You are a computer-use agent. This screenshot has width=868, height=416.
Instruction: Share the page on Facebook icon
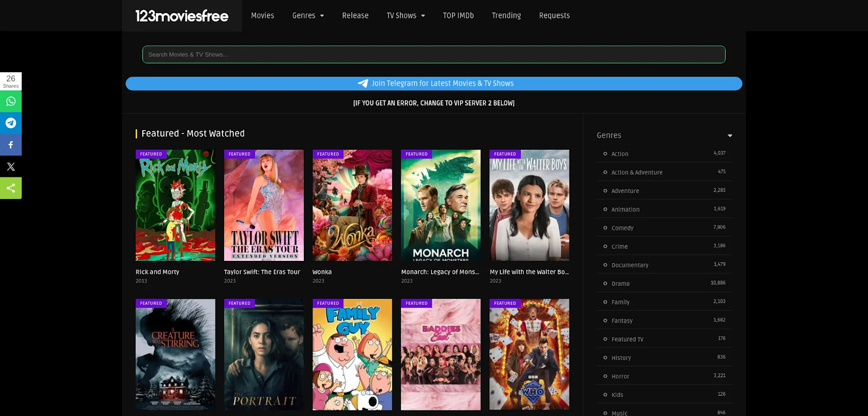point(11,145)
